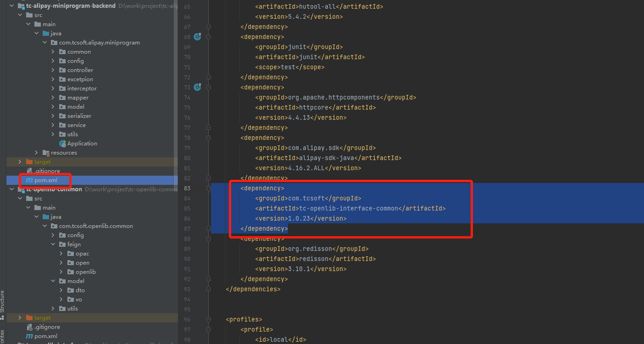Click the scope value test

288,67
